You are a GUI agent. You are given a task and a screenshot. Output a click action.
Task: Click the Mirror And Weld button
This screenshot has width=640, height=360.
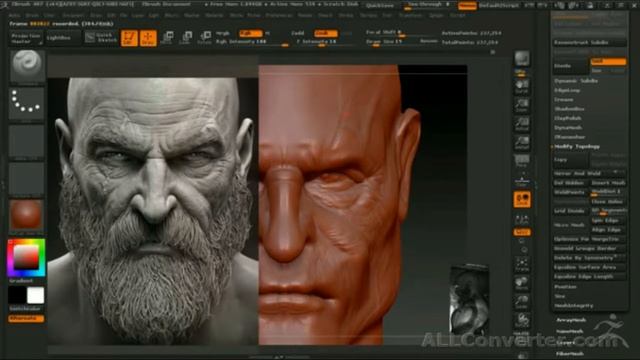(589, 173)
